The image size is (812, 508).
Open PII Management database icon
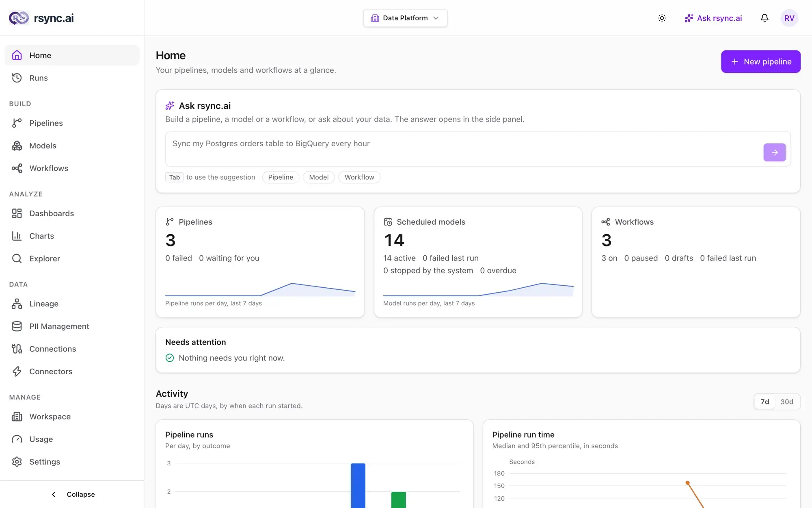click(x=17, y=326)
